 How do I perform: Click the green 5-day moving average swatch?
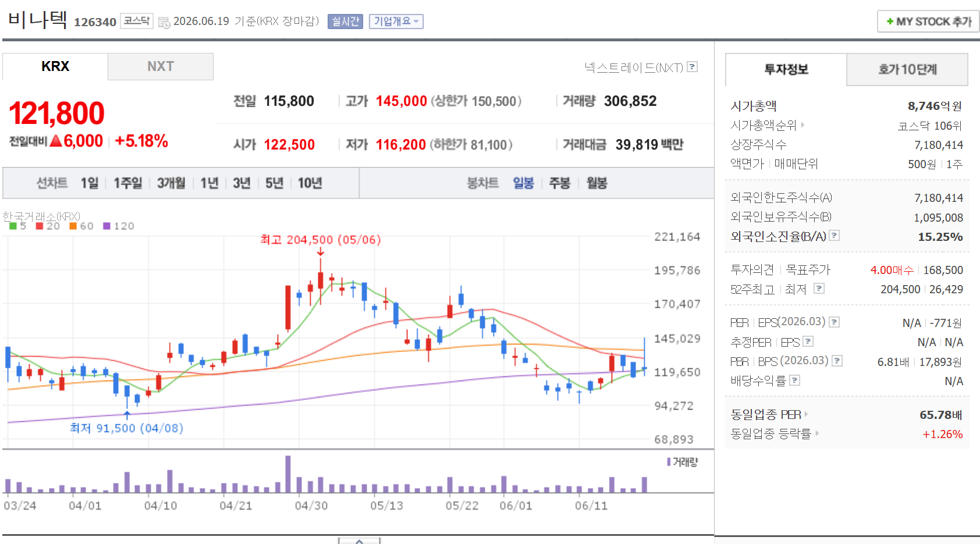click(x=13, y=226)
